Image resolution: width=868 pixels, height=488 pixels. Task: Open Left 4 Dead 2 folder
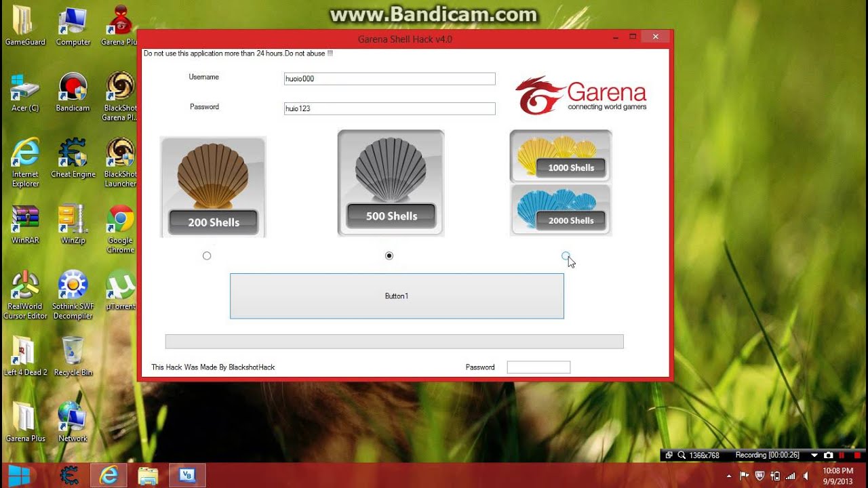point(25,356)
